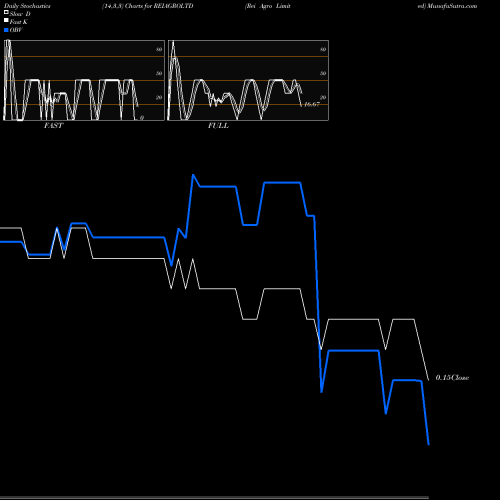Select the OBV legend label

[x=16, y=30]
